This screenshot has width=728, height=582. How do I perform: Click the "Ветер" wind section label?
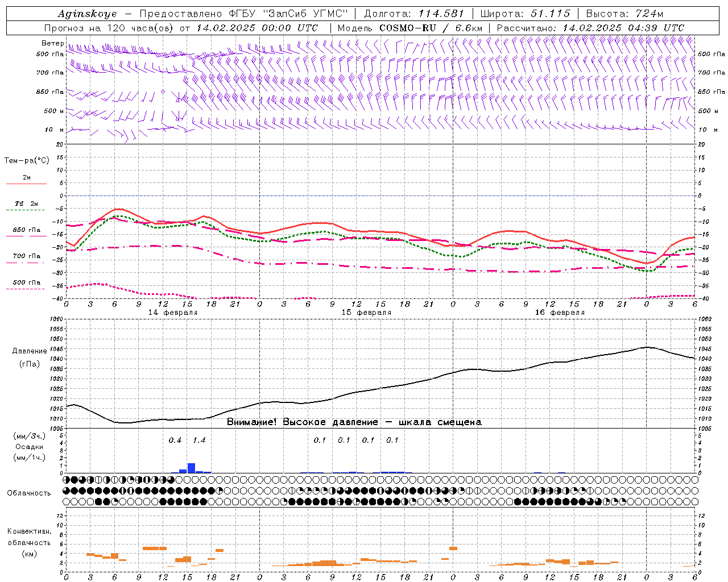point(52,43)
